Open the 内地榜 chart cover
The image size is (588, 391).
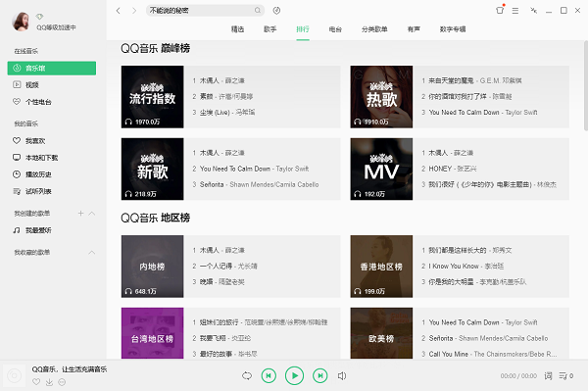click(152, 267)
